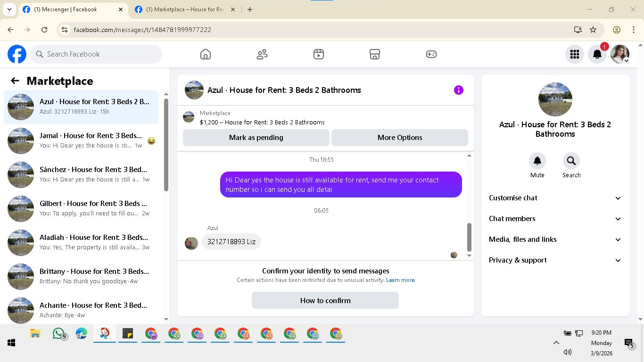The image size is (644, 362).
Task: Open the tab search dropdown arrow
Action: 9,9
